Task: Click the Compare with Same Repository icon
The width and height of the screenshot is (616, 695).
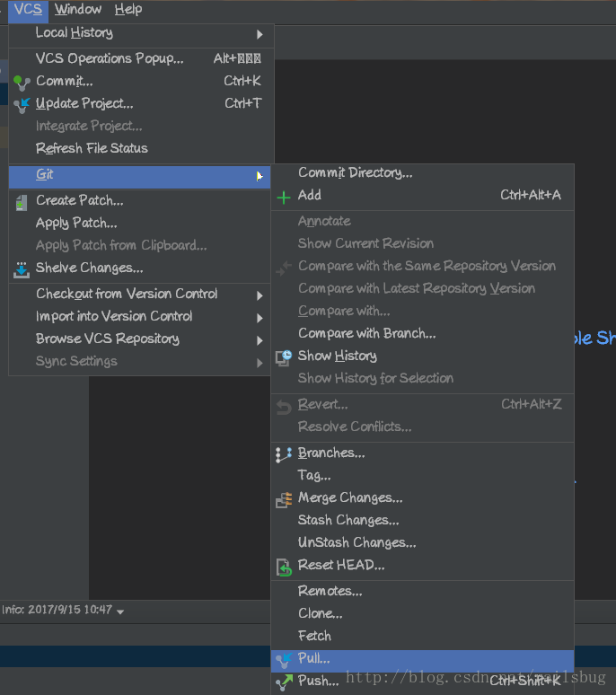Action: pyautogui.click(x=284, y=268)
